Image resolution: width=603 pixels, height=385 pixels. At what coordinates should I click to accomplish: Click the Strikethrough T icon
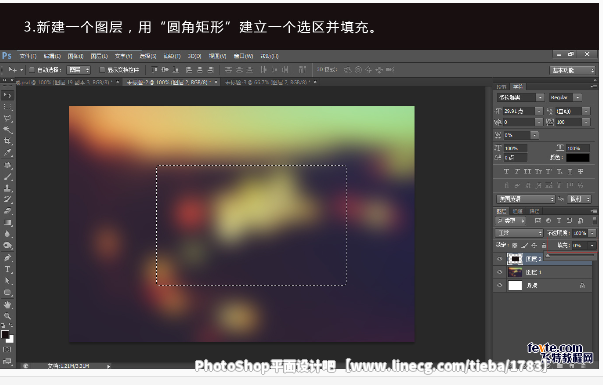(580, 172)
